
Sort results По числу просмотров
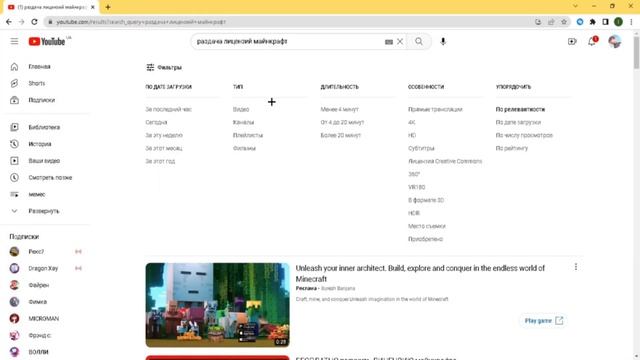(524, 136)
